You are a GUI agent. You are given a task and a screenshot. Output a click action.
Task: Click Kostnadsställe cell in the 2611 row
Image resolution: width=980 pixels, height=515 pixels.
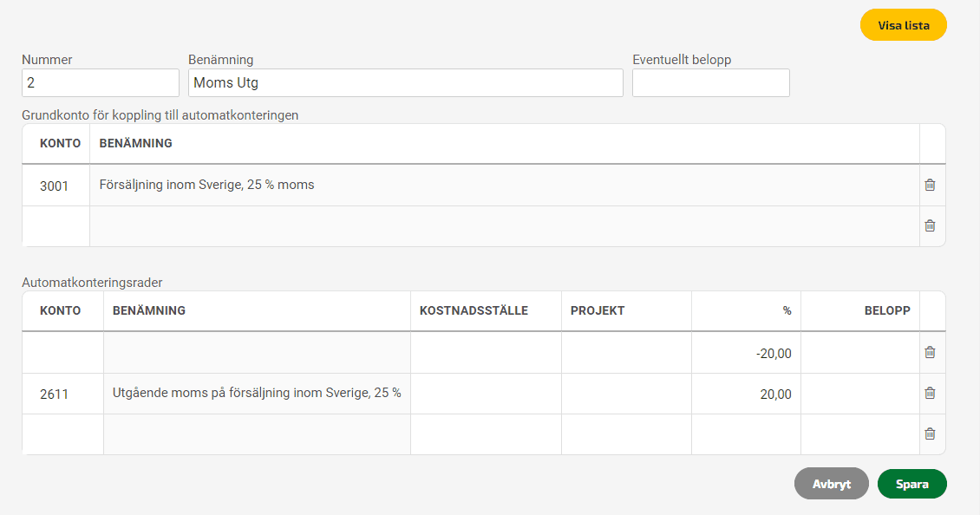tap(486, 394)
